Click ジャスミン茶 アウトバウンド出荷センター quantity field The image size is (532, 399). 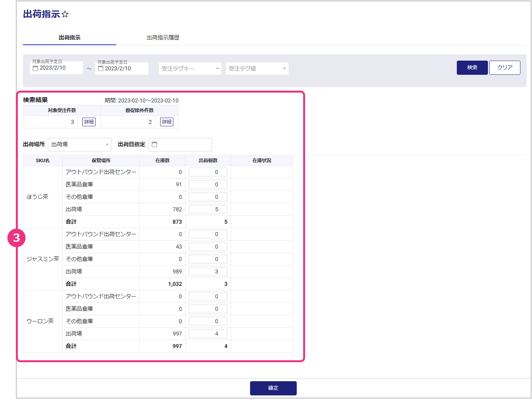pos(208,234)
